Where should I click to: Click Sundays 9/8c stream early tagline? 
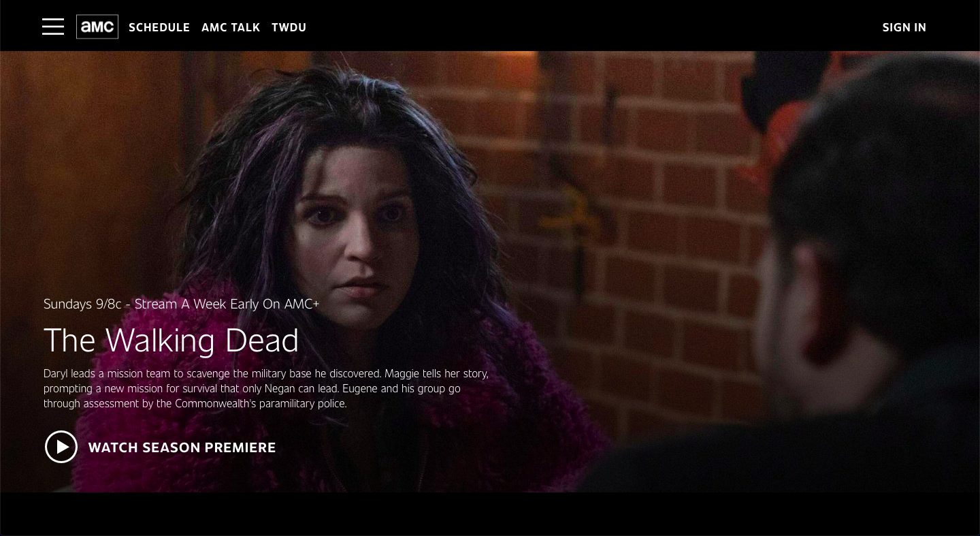181,304
